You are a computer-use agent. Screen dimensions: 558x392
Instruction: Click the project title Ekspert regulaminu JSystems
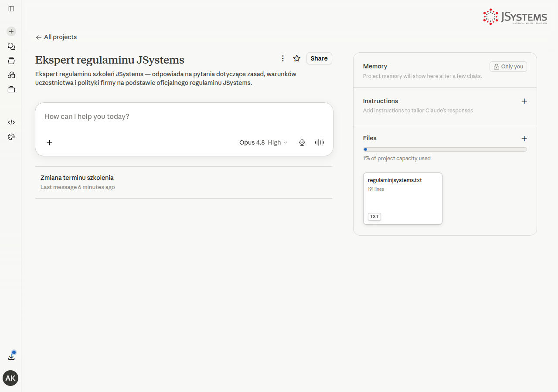110,60
